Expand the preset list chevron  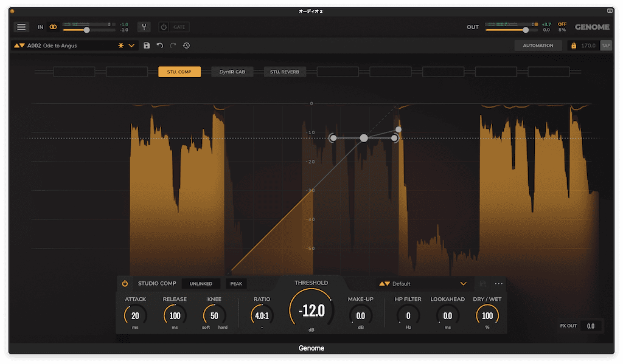coord(131,46)
